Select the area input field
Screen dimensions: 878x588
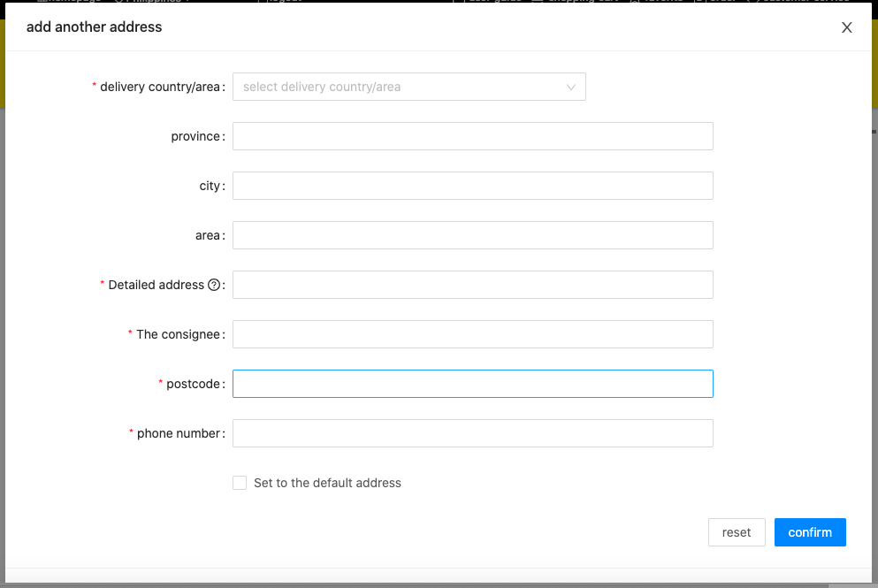tap(472, 235)
